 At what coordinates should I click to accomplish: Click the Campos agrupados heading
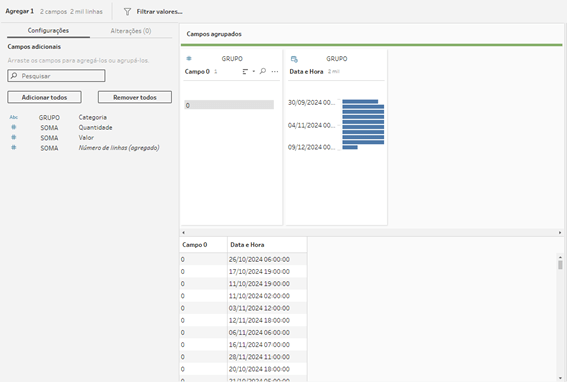coord(214,34)
